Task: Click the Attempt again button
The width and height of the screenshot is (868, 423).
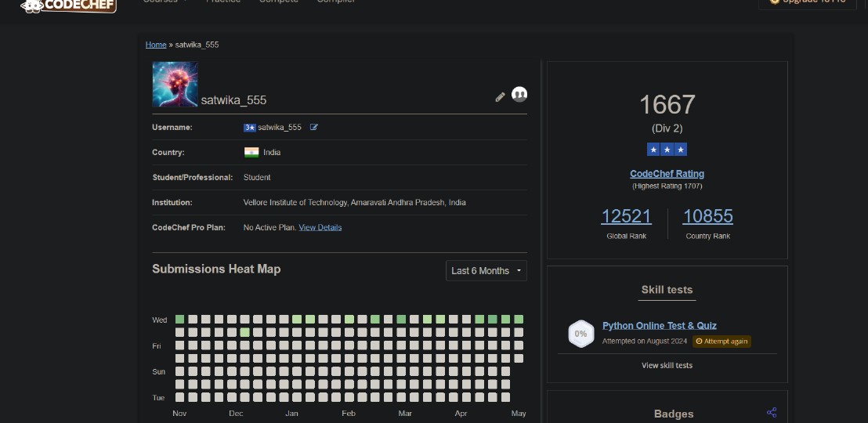Action: point(722,341)
